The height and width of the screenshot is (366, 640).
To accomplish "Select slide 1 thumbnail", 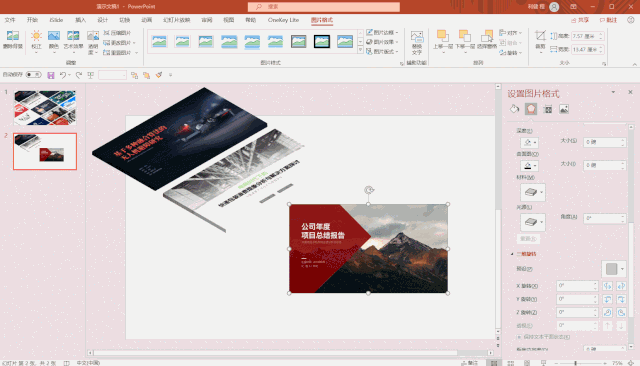I will click(x=45, y=108).
